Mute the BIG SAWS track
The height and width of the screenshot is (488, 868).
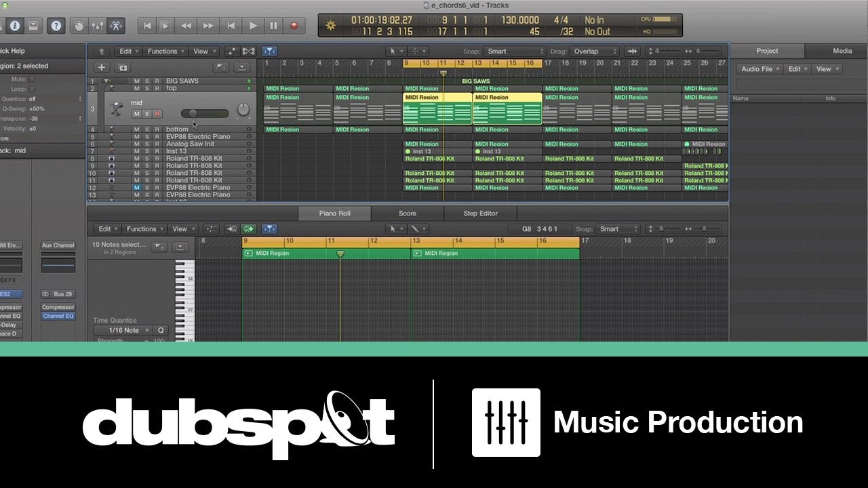tap(136, 81)
